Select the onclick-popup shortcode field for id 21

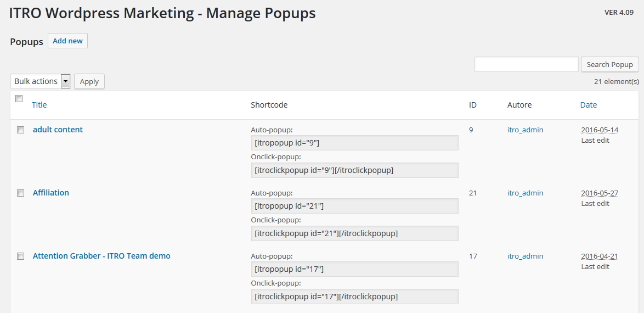click(354, 233)
